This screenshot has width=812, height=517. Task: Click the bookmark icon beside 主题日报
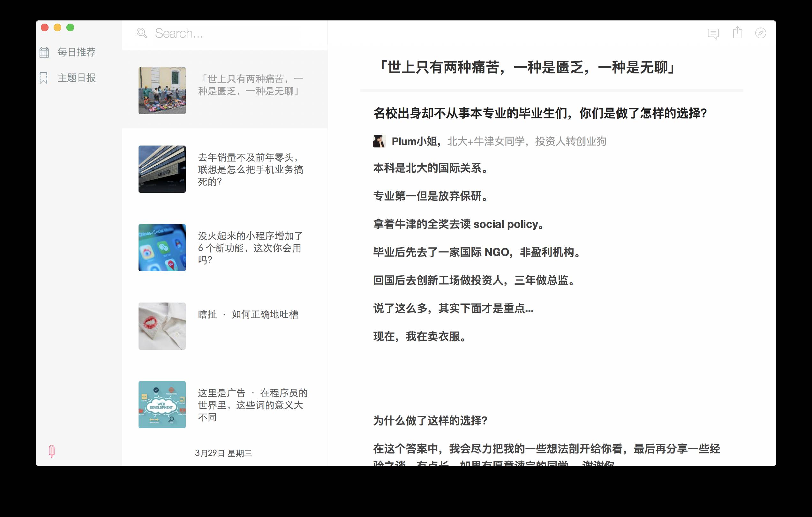click(x=44, y=78)
